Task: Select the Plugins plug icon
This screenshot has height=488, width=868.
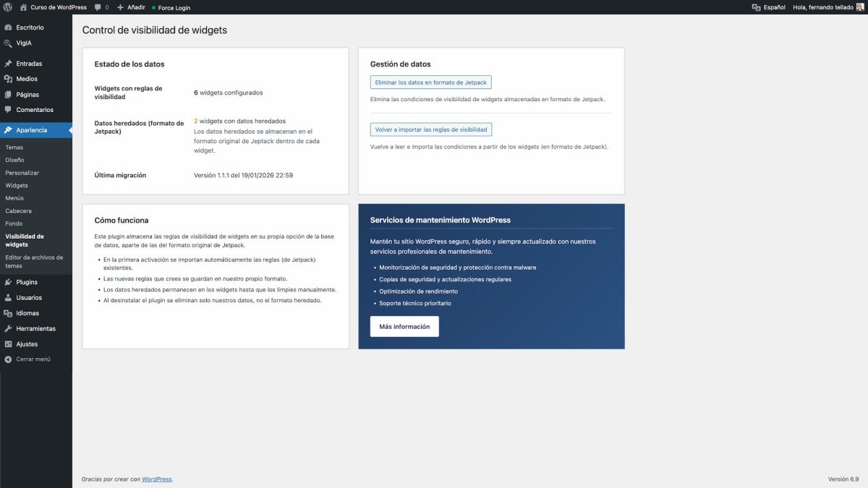Action: (9, 281)
